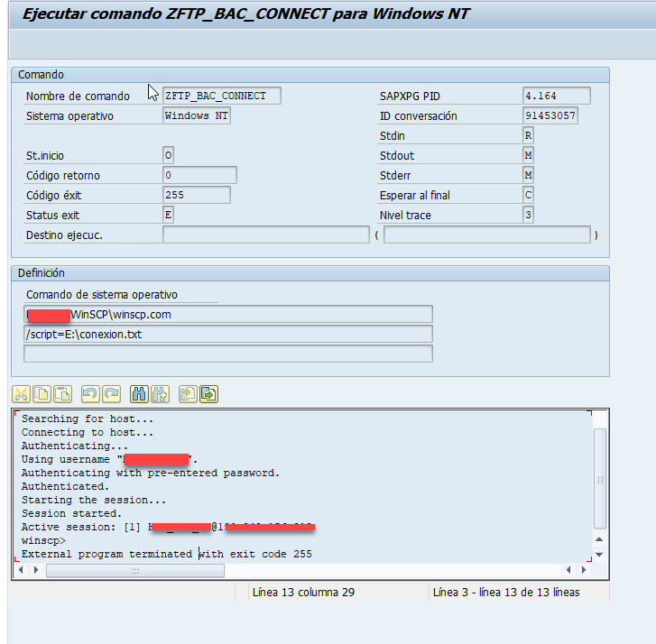Load a local file into the editor

188,393
